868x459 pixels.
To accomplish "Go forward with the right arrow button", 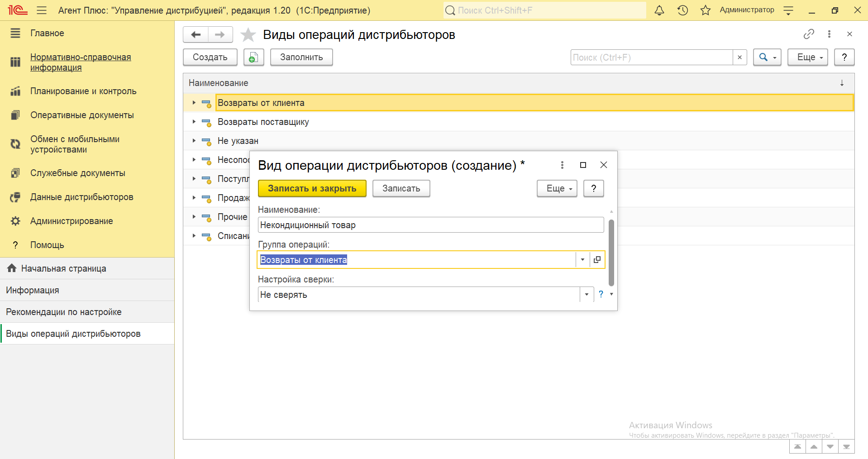I will tap(220, 34).
